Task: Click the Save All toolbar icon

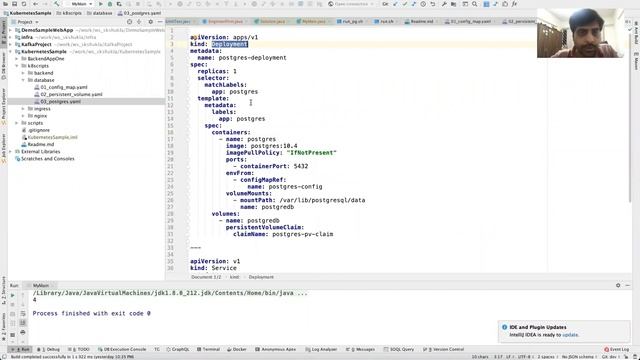Action: (14, 4)
